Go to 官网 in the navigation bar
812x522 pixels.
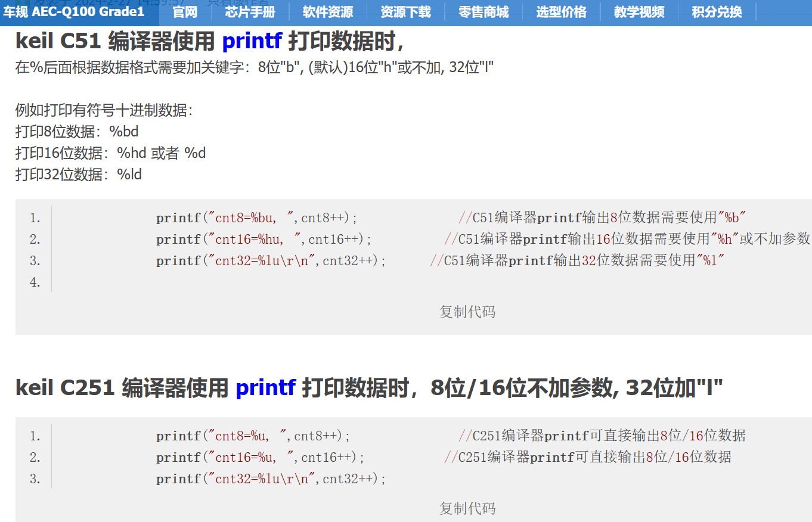185,12
